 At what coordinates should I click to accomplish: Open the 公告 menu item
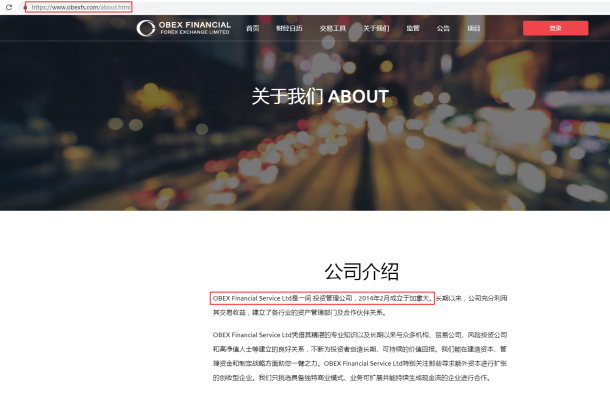coord(443,28)
